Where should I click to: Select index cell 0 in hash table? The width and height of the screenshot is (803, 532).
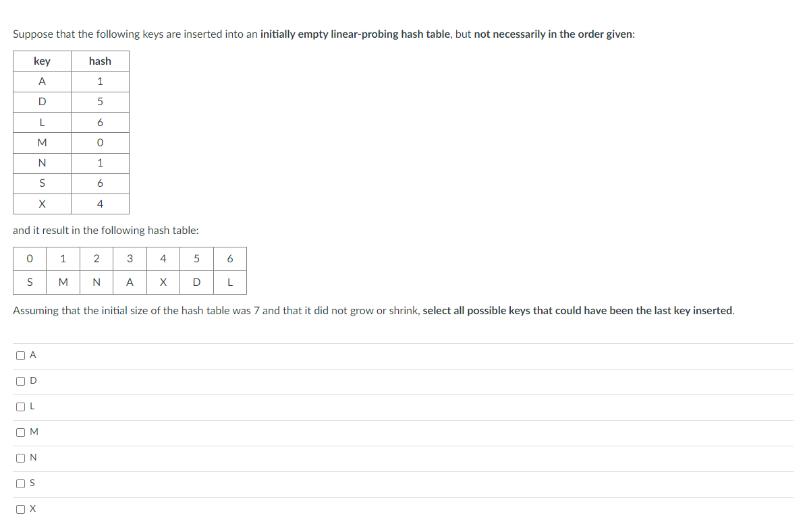coord(30,258)
